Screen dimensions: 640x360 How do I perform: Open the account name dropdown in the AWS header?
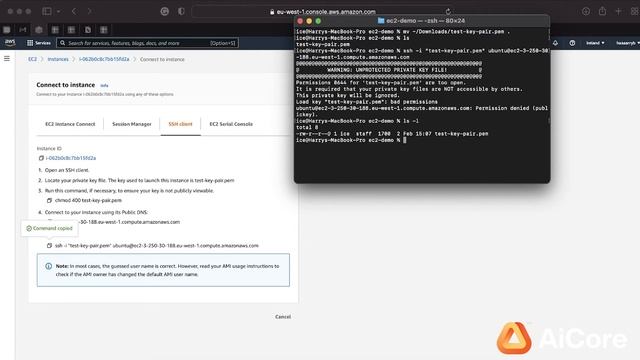[x=627, y=43]
